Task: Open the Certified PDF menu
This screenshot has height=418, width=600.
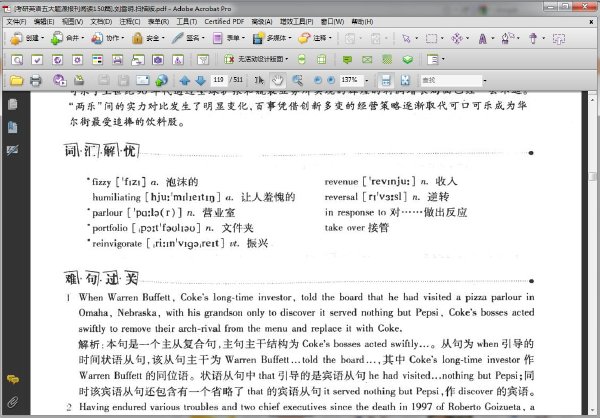Action: [224, 22]
